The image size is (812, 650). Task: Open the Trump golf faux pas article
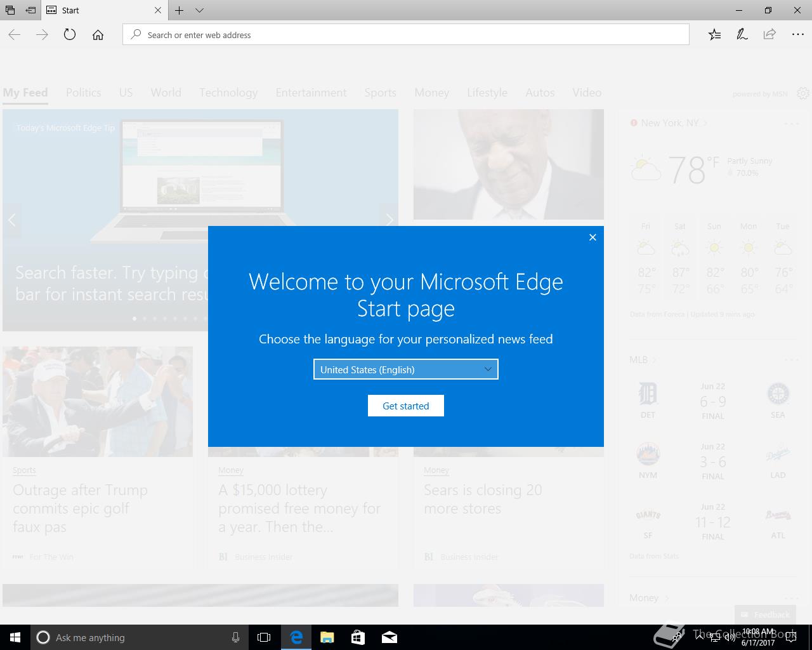click(81, 508)
